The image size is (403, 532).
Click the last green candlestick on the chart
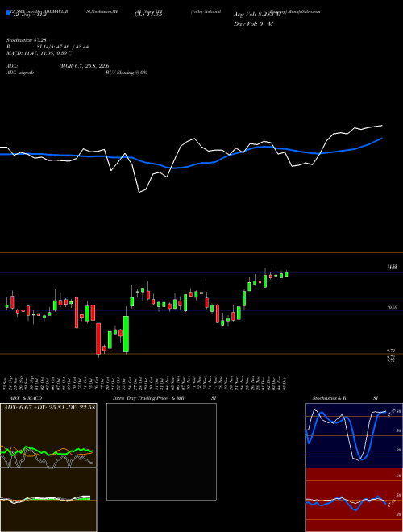(286, 274)
